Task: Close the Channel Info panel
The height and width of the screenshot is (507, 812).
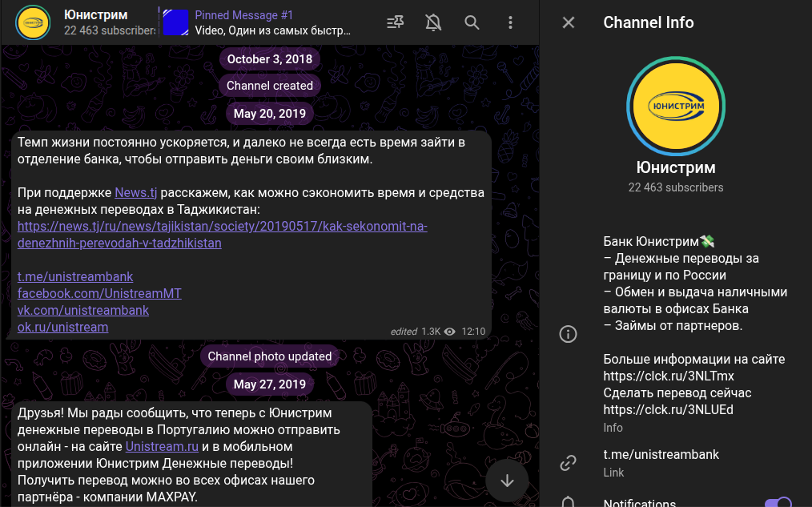Action: 569,22
